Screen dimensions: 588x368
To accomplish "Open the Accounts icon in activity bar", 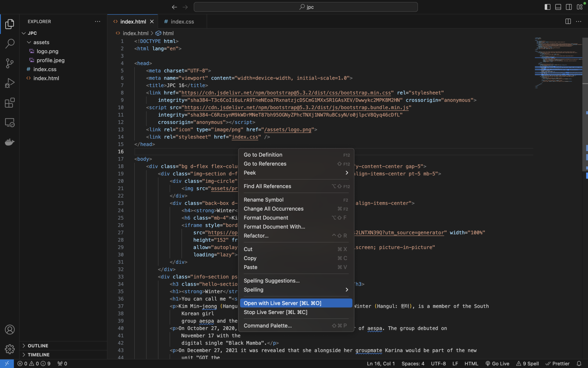I will coord(9,329).
